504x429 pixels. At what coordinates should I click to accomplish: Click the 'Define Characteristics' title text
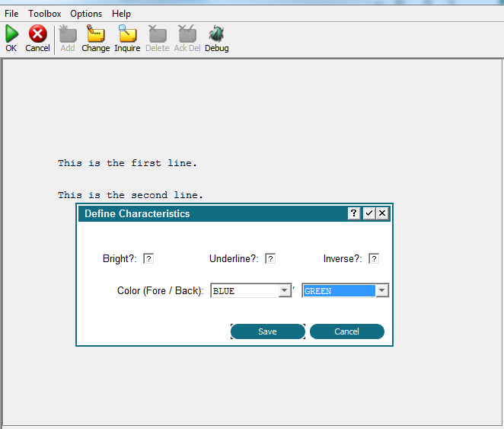(x=137, y=213)
